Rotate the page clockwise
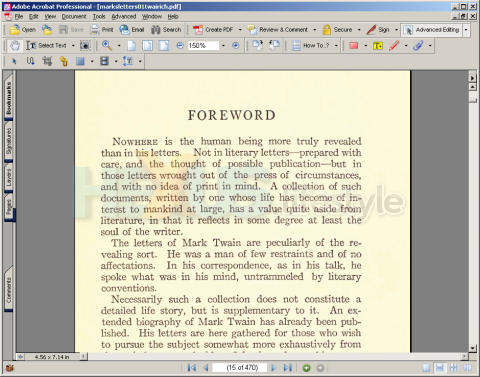This screenshot has height=377, width=480. [x=257, y=45]
